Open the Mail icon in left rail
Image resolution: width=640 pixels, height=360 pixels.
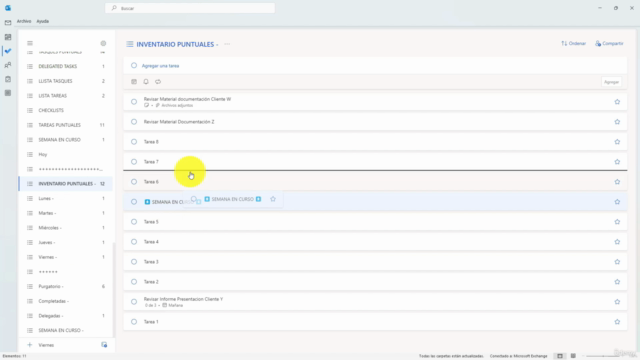click(8, 23)
